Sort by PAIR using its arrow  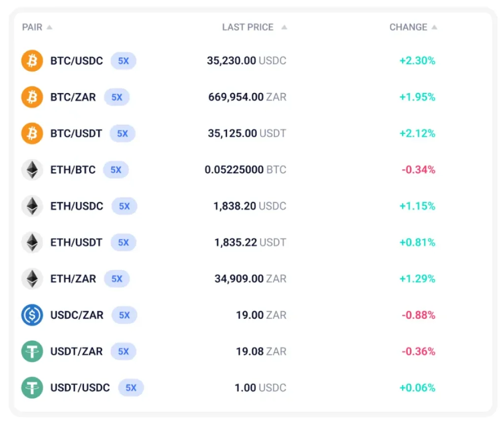pyautogui.click(x=49, y=28)
